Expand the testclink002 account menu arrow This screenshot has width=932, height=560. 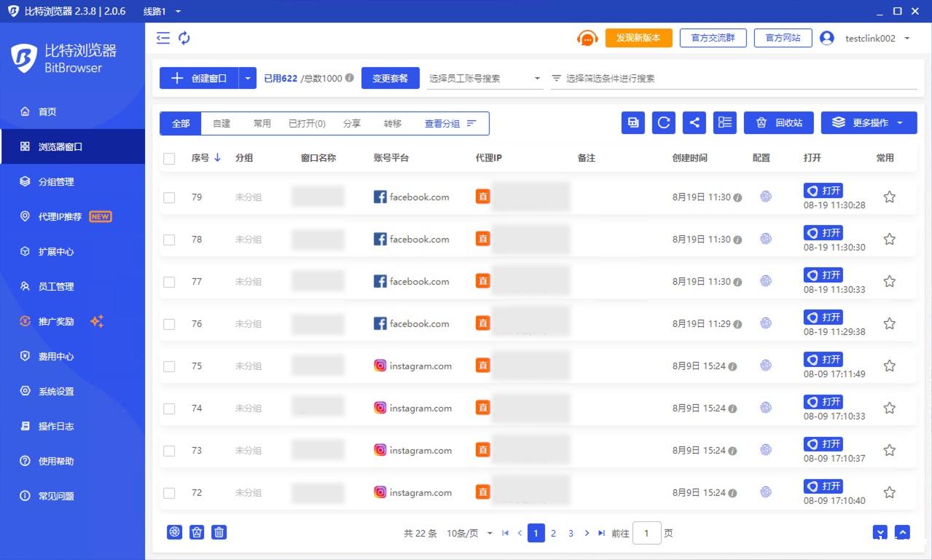907,38
